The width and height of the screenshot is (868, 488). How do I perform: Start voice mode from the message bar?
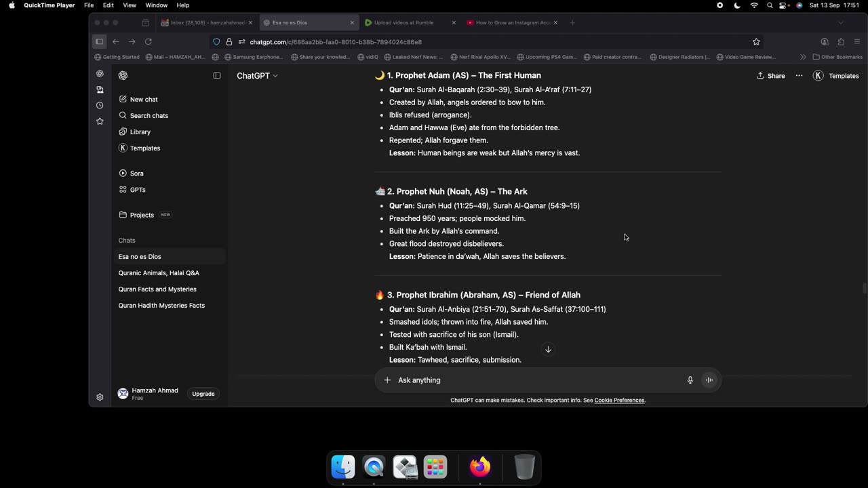[709, 380]
